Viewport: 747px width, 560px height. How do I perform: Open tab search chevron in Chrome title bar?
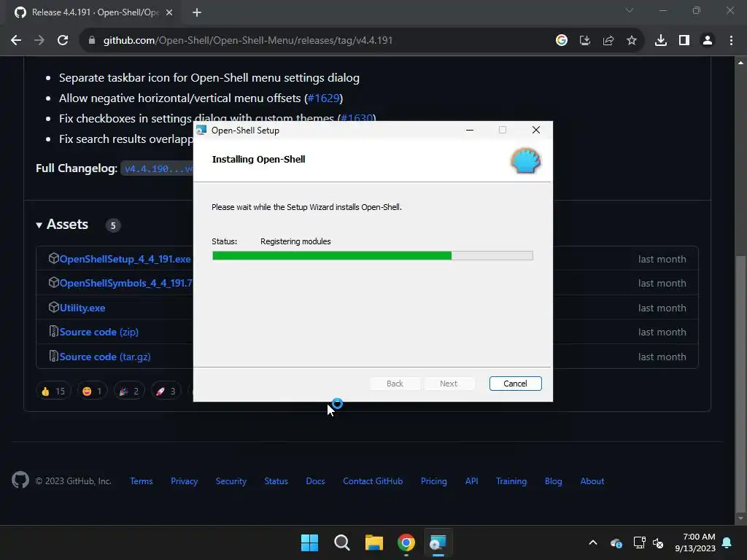coord(630,10)
